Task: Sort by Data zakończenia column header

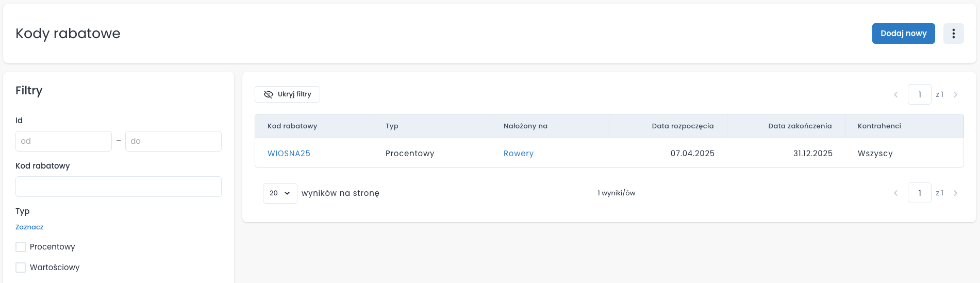Action: 800,126
